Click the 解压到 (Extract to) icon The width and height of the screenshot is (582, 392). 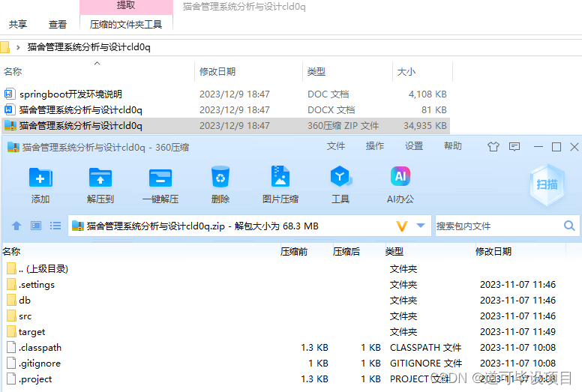pos(100,178)
